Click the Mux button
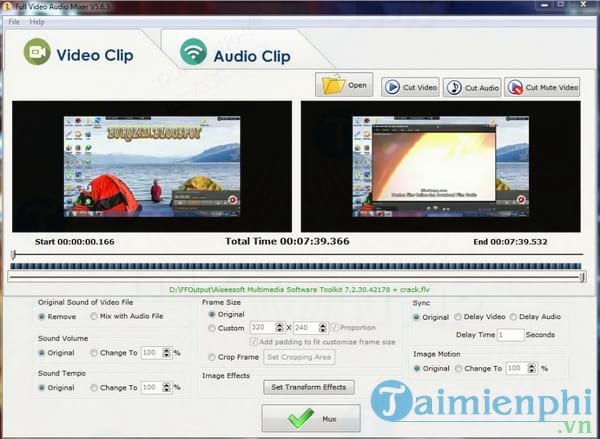The image size is (600, 439). pos(311,418)
